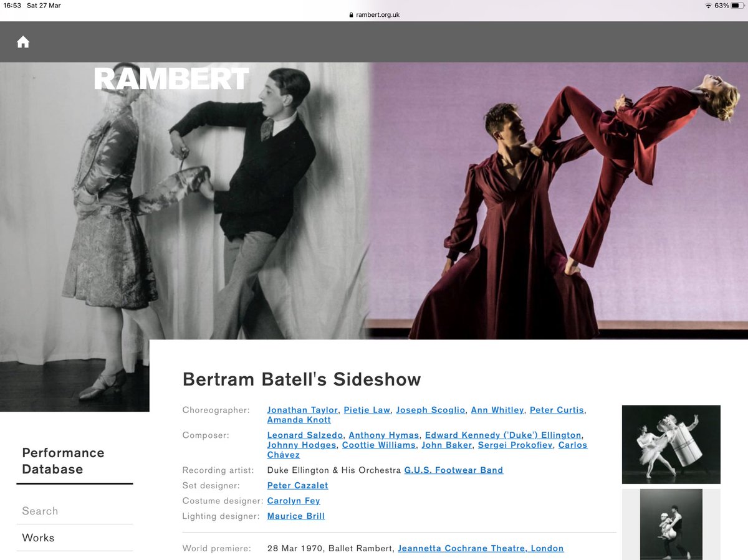The image size is (748, 560).
Task: Tap the padlock icon in address bar
Action: [352, 15]
